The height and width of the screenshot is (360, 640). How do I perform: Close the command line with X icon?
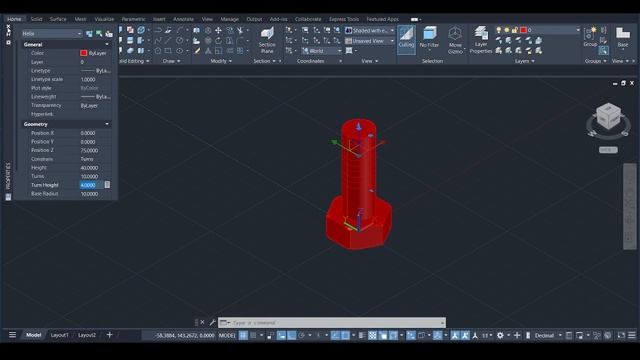[x=202, y=322]
